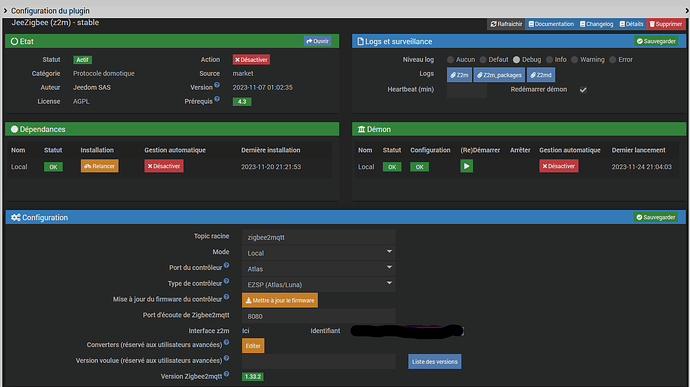
Task: Select the Debug log level
Action: [516, 59]
